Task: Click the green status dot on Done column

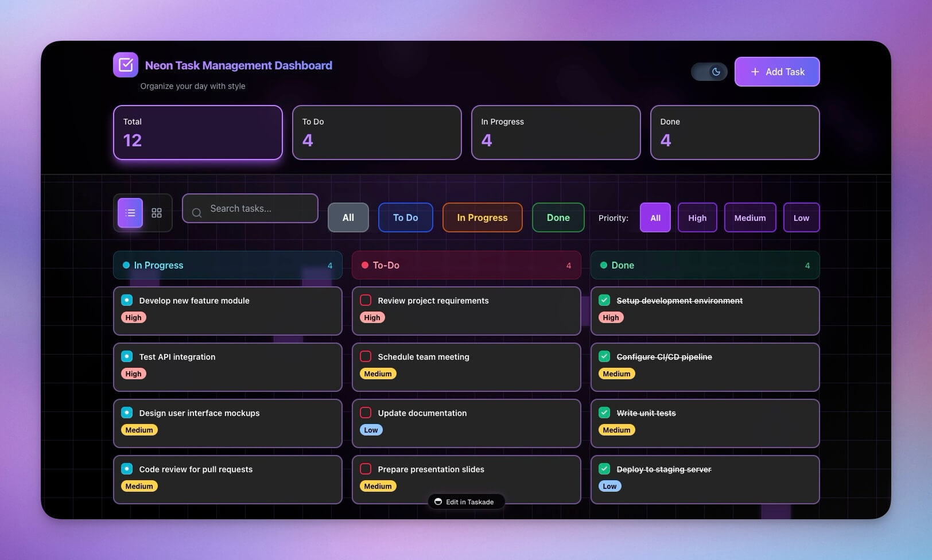Action: pos(603,265)
